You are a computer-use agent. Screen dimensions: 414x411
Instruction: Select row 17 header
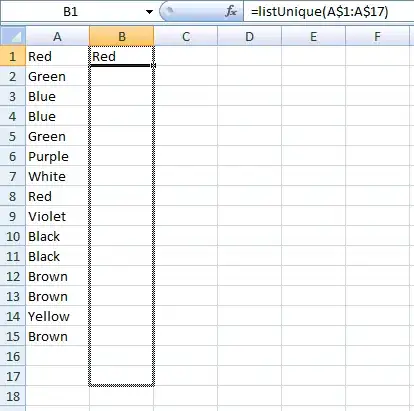pyautogui.click(x=13, y=376)
